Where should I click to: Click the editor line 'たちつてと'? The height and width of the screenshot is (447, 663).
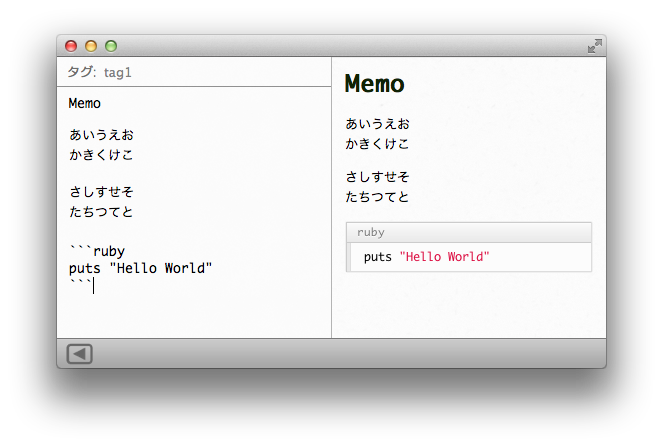[x=101, y=211]
